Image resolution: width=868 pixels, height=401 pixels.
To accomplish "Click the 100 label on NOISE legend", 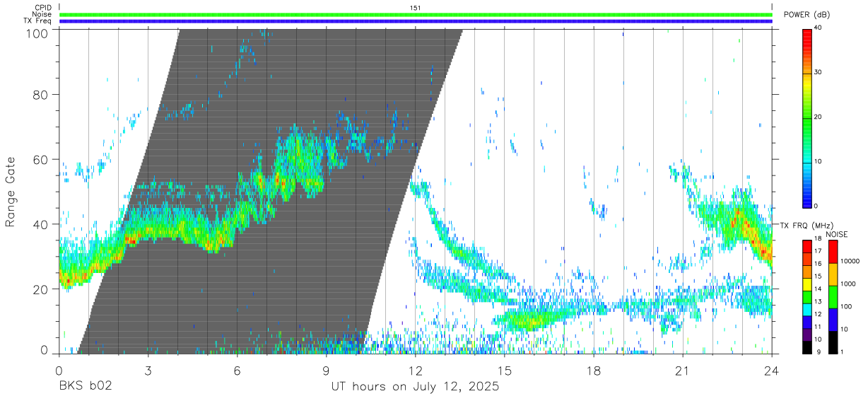I will (846, 306).
